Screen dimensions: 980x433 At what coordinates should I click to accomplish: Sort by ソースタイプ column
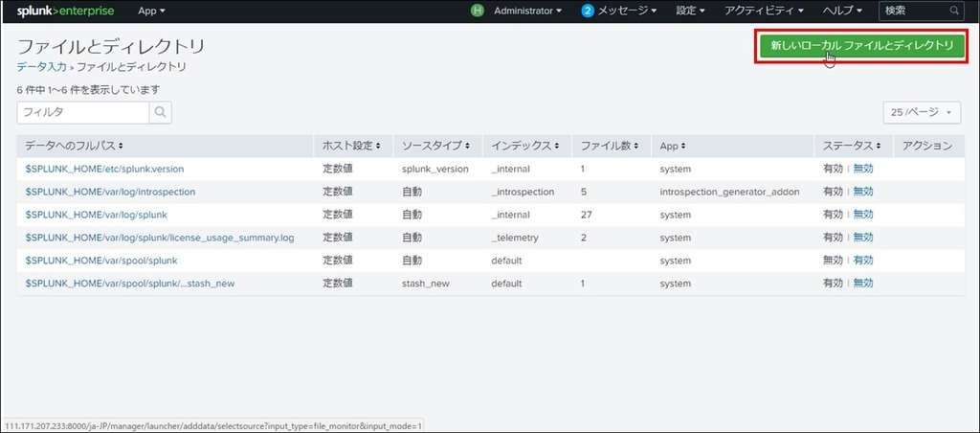[435, 146]
